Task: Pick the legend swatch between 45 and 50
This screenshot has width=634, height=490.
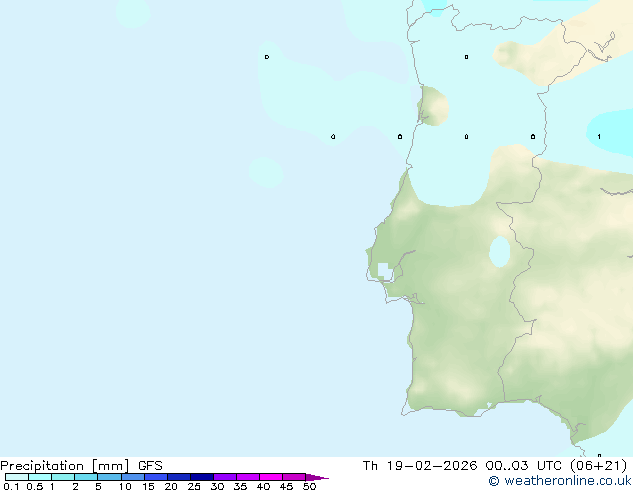Action: pyautogui.click(x=294, y=477)
